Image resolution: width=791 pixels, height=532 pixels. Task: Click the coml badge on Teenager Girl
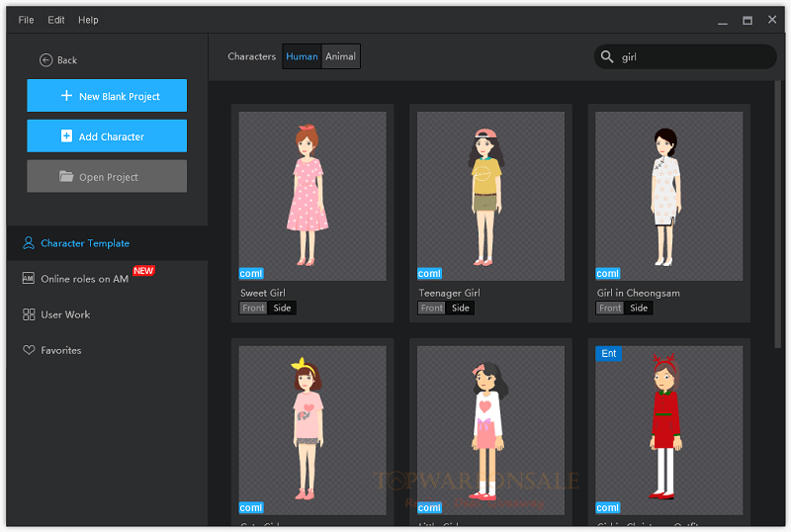(429, 274)
